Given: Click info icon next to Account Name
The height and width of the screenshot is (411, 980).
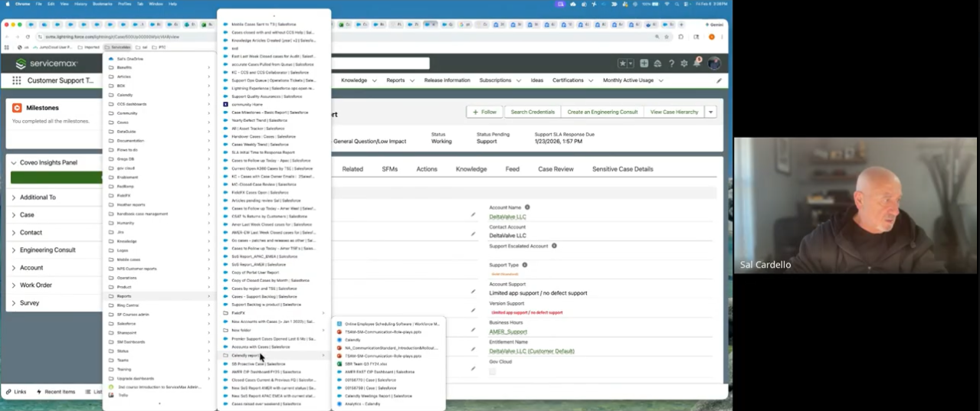Looking at the screenshot, I should (x=527, y=207).
